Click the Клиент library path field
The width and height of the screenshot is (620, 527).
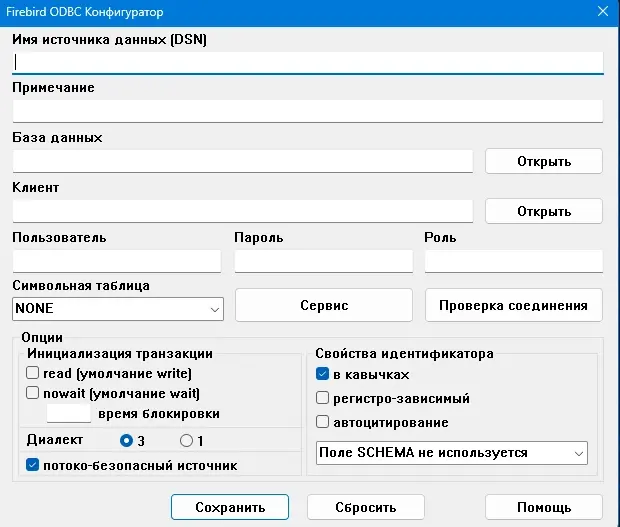coord(242,211)
